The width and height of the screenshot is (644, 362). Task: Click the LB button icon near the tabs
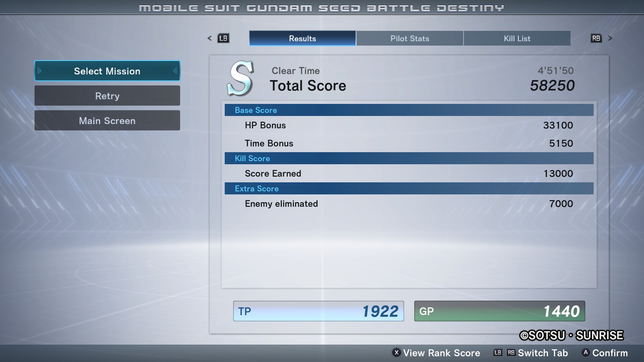point(223,38)
